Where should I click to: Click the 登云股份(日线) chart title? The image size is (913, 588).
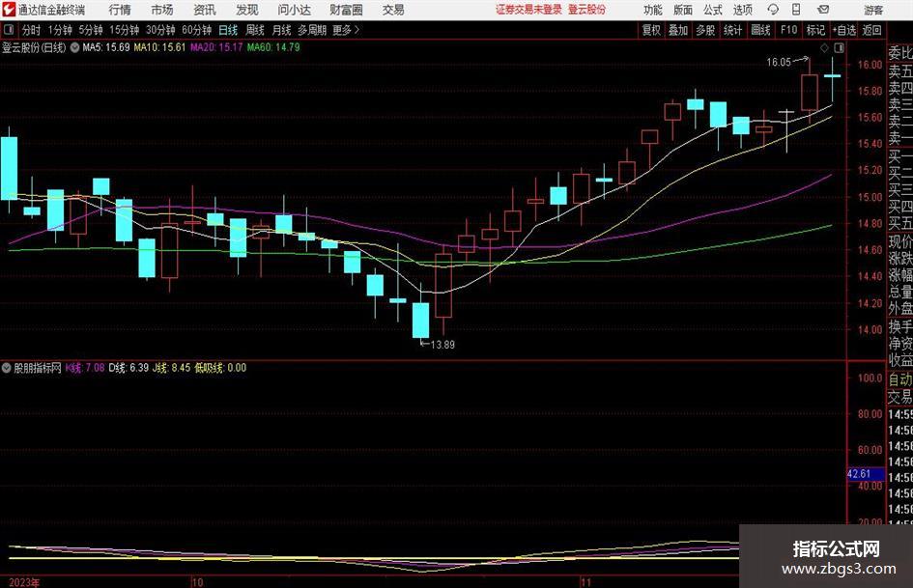click(34, 47)
